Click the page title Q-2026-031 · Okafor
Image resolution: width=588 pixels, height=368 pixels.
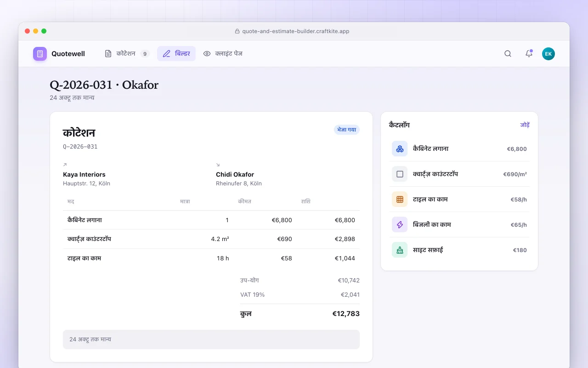pos(104,85)
